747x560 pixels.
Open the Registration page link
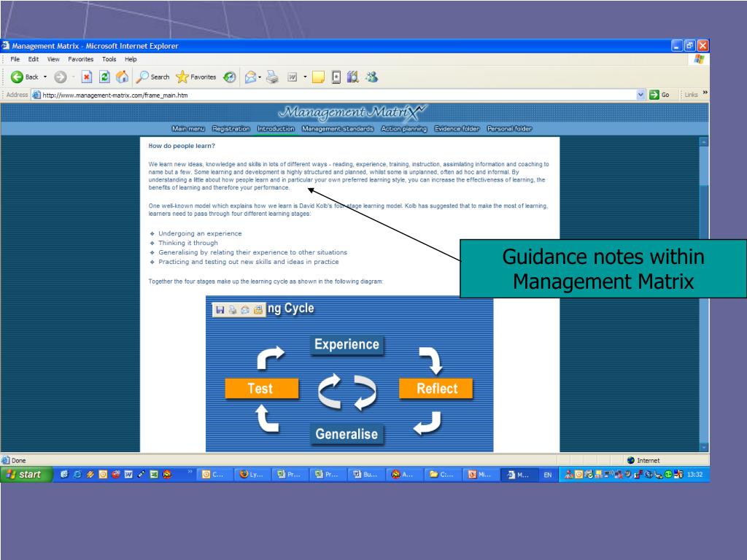[231, 128]
